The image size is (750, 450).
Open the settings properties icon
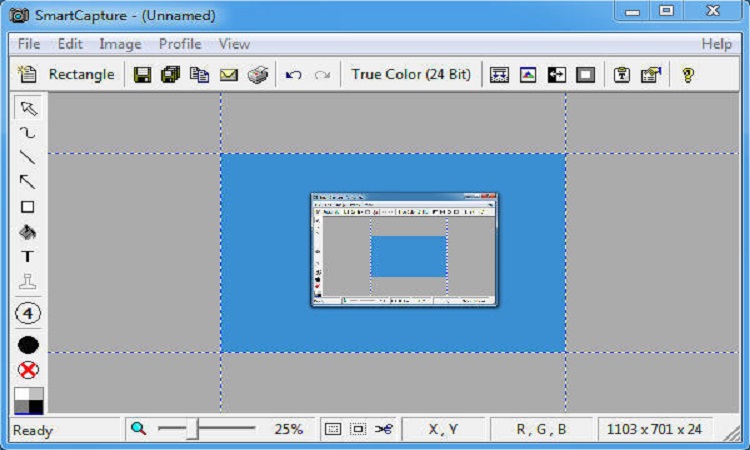click(x=651, y=75)
